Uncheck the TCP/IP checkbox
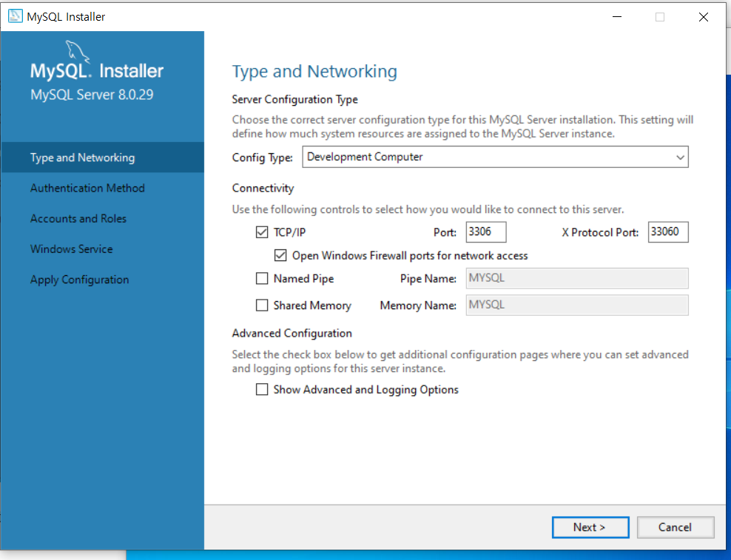The width and height of the screenshot is (731, 560). [x=262, y=232]
